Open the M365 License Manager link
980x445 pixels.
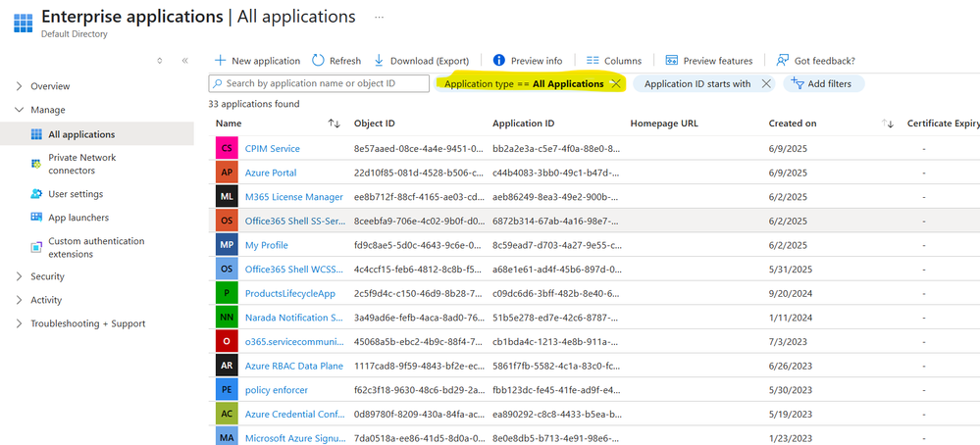click(x=293, y=197)
